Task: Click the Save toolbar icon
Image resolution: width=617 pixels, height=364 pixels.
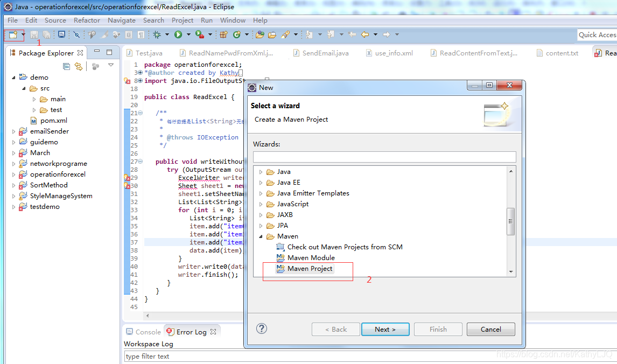Action: (34, 34)
